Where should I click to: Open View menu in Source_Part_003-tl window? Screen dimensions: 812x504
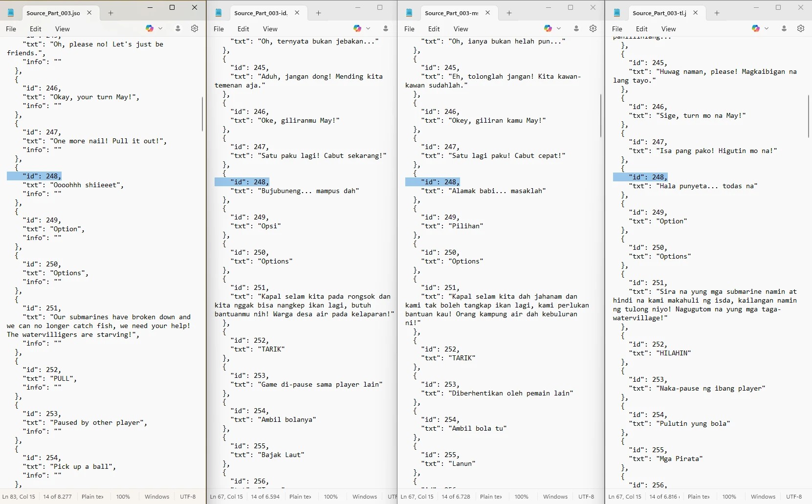[668, 29]
